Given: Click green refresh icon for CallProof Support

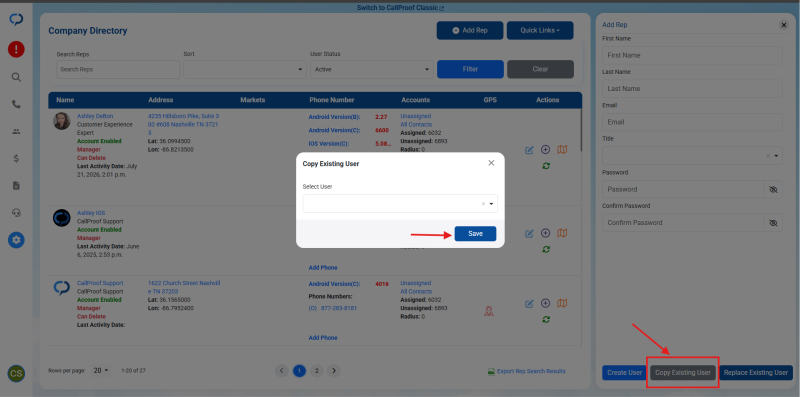Looking at the screenshot, I should click(546, 319).
